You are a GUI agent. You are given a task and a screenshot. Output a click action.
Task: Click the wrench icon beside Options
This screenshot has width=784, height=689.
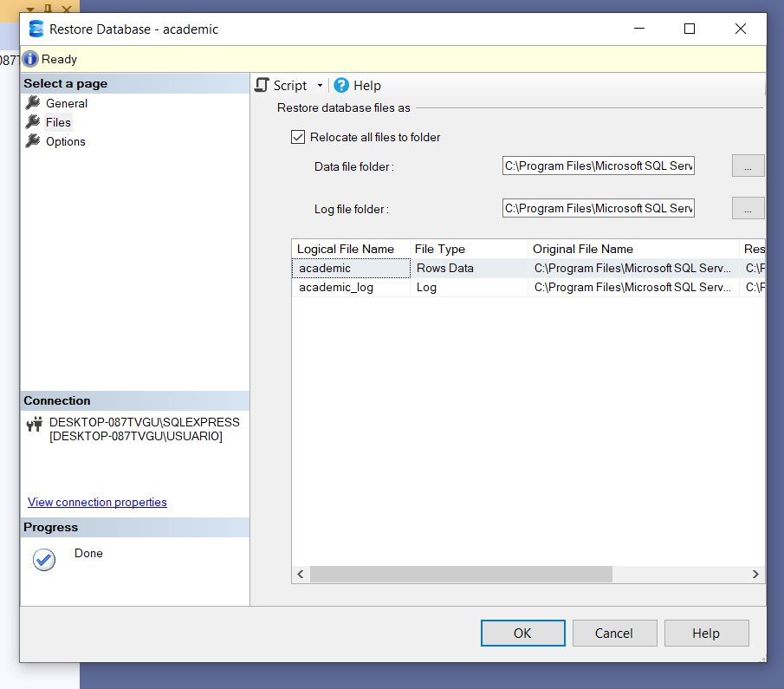coord(33,141)
